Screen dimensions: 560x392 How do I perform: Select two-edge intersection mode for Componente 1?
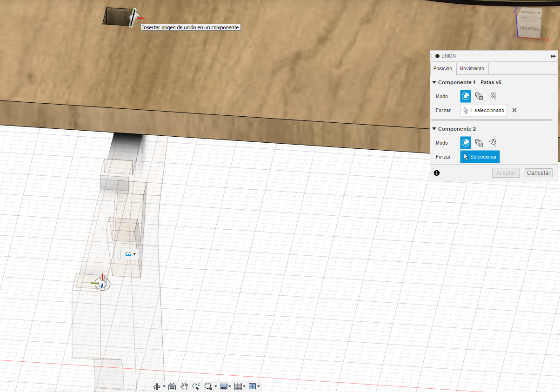[x=493, y=96]
